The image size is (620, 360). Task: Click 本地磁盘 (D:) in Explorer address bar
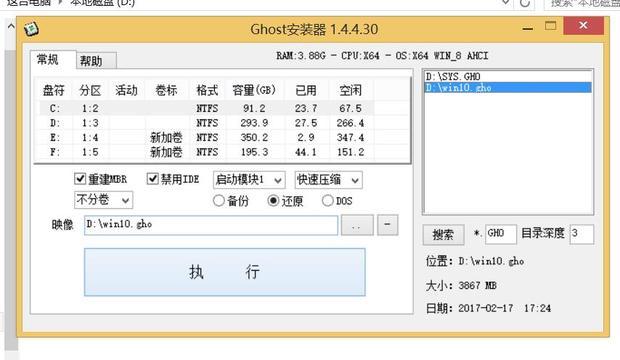pyautogui.click(x=102, y=3)
